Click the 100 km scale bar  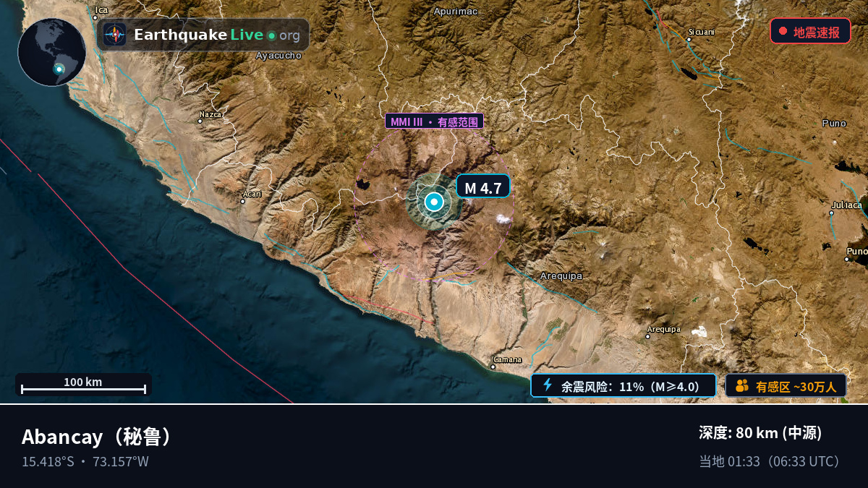(x=83, y=385)
